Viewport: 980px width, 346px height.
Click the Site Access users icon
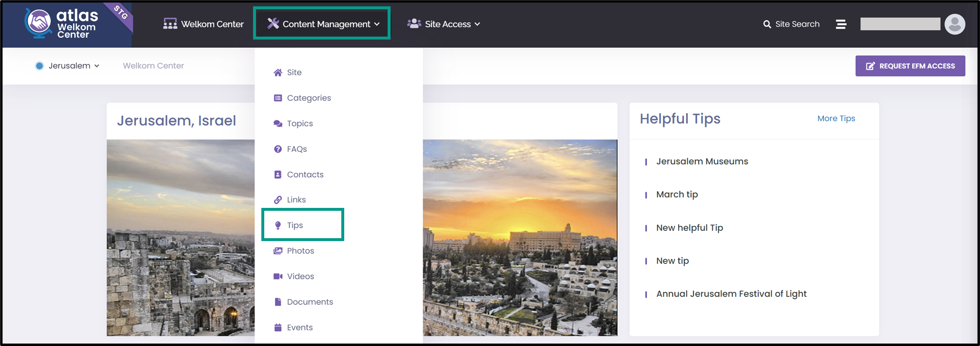click(414, 23)
